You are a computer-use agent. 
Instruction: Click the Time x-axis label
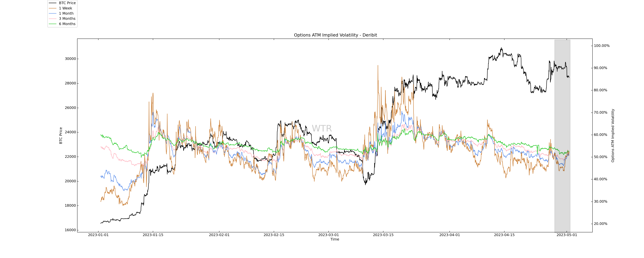pyautogui.click(x=335, y=239)
